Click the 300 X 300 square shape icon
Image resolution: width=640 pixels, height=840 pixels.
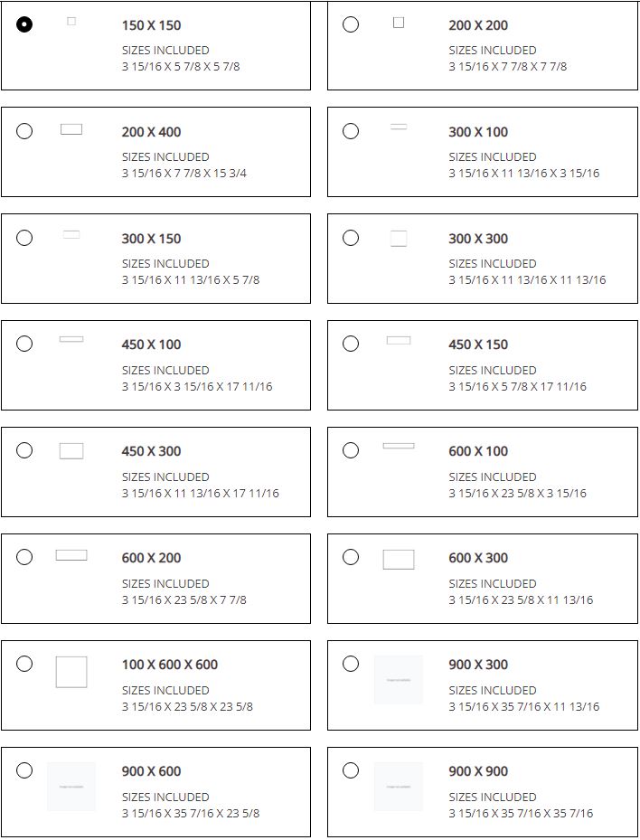(x=399, y=239)
